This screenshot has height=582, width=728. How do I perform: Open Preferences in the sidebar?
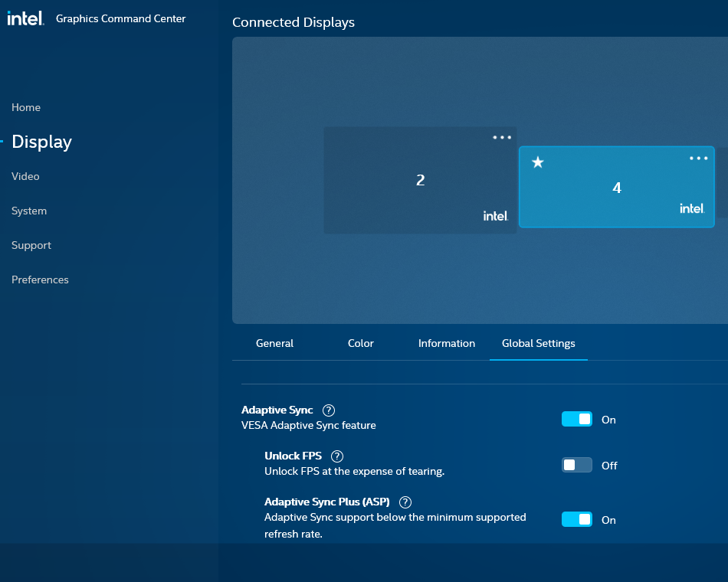click(x=40, y=280)
